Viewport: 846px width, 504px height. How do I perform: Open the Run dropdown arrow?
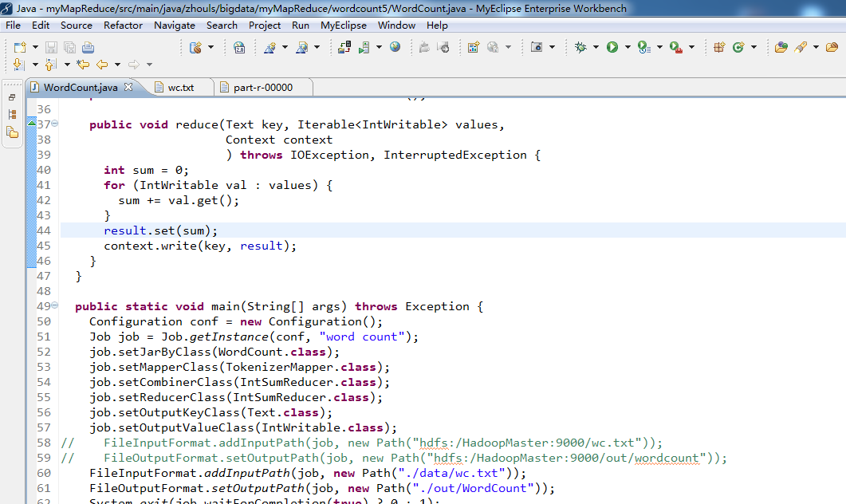628,48
